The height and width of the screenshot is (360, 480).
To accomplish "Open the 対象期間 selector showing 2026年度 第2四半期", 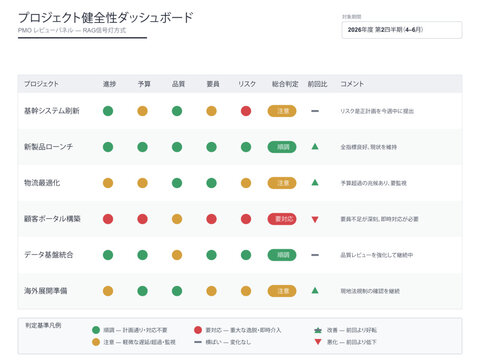I will pyautogui.click(x=402, y=30).
